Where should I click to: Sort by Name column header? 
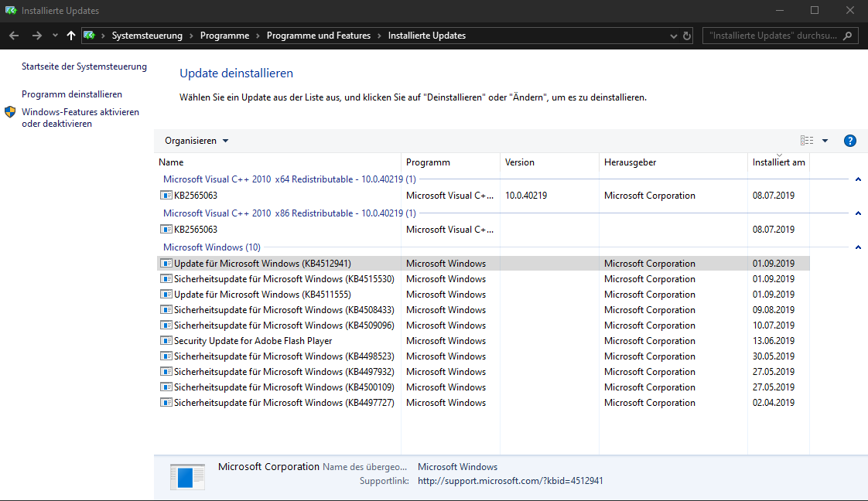tap(171, 162)
